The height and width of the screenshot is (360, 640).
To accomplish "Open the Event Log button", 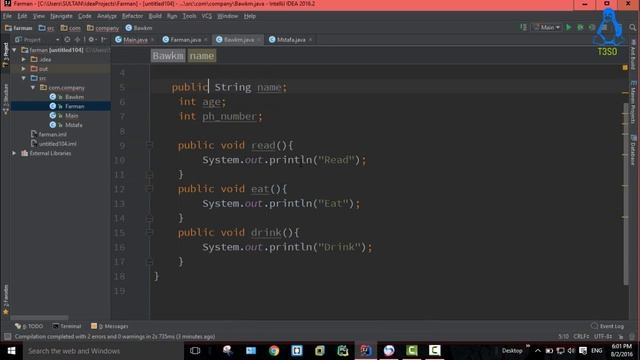I will tap(607, 326).
